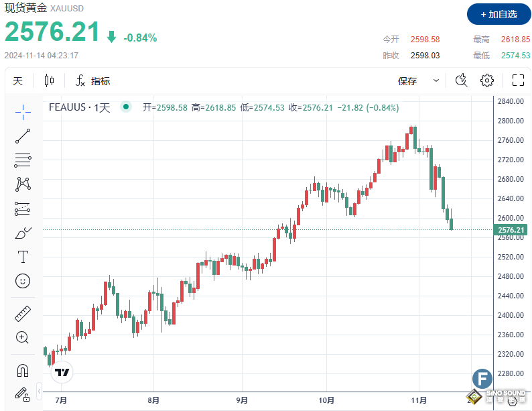
Task: Click the 2024-11-14 04:23:17 timestamp
Action: click(42, 56)
